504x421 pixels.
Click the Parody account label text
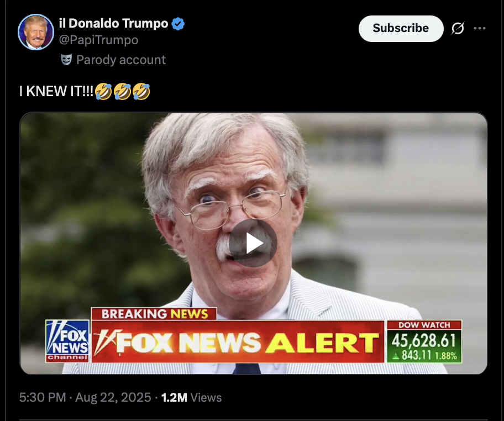(121, 60)
